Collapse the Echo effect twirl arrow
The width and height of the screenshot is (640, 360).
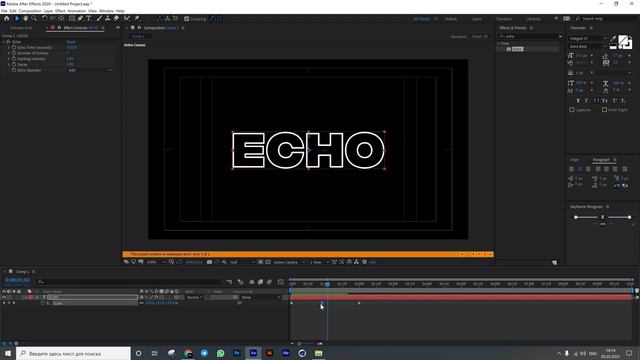pos(4,42)
